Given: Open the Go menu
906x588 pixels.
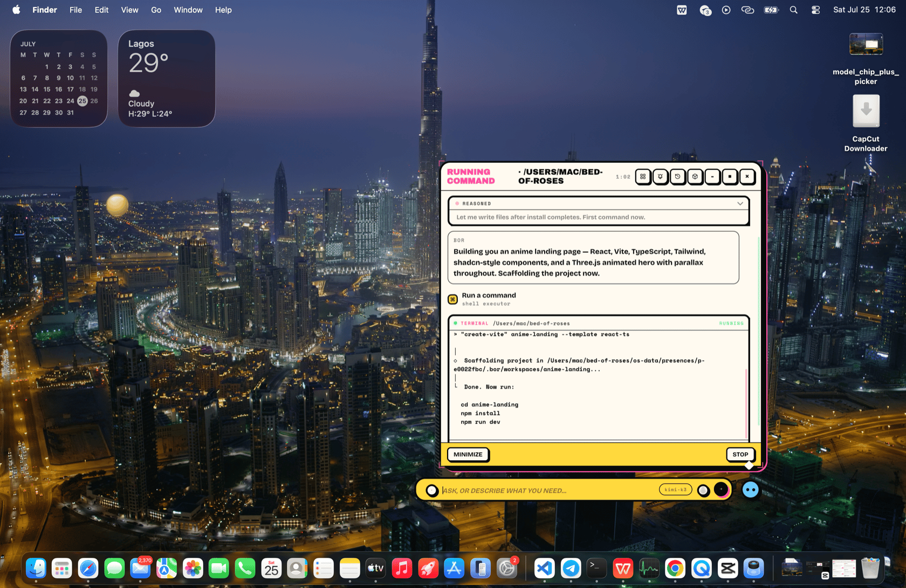Looking at the screenshot, I should click(156, 10).
